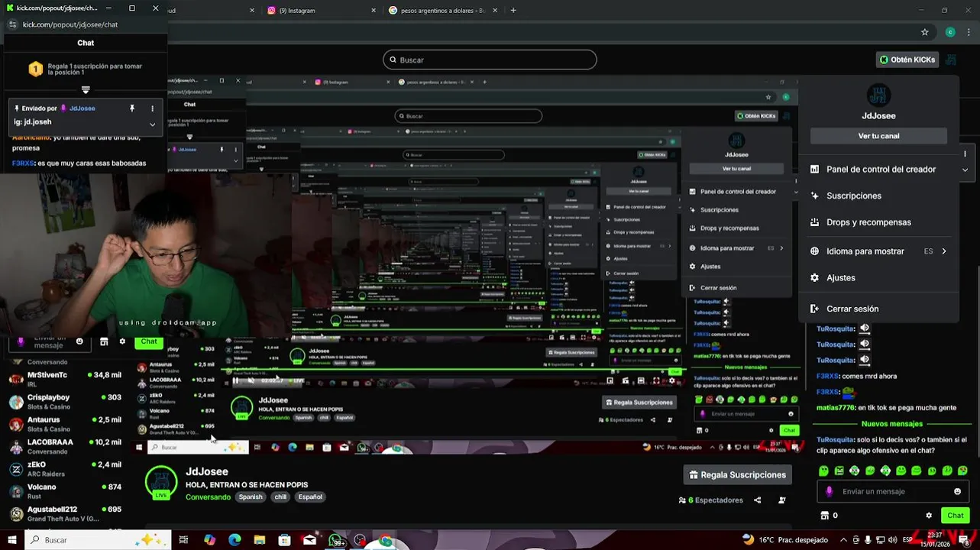
Task: Open site info icon beside kick.com/popout/jdjosee/chat address
Action: [12, 24]
